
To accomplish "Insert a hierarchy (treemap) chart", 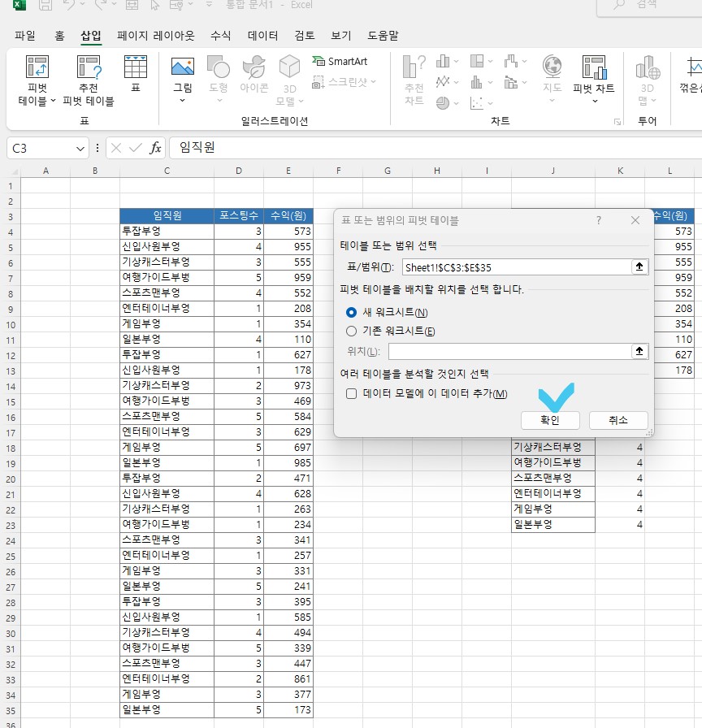I will coord(477,61).
